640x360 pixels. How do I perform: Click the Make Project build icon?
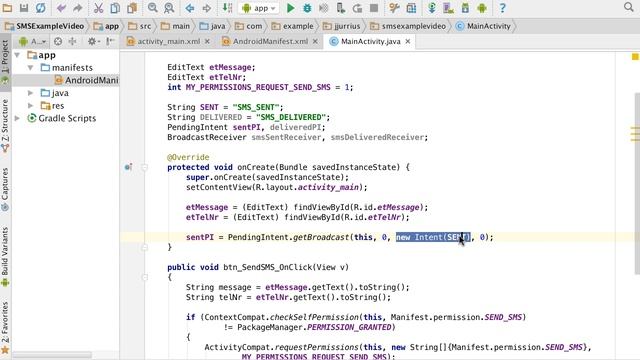(227, 8)
